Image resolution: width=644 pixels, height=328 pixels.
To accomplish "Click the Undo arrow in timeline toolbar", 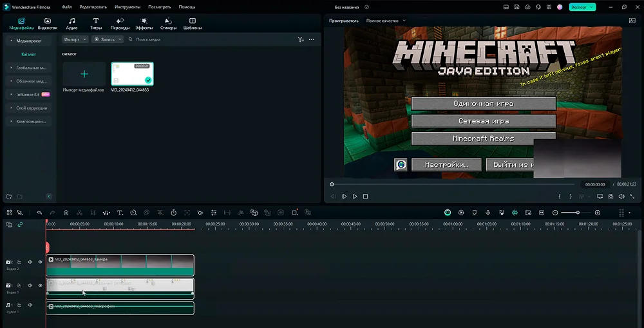I will [x=39, y=212].
